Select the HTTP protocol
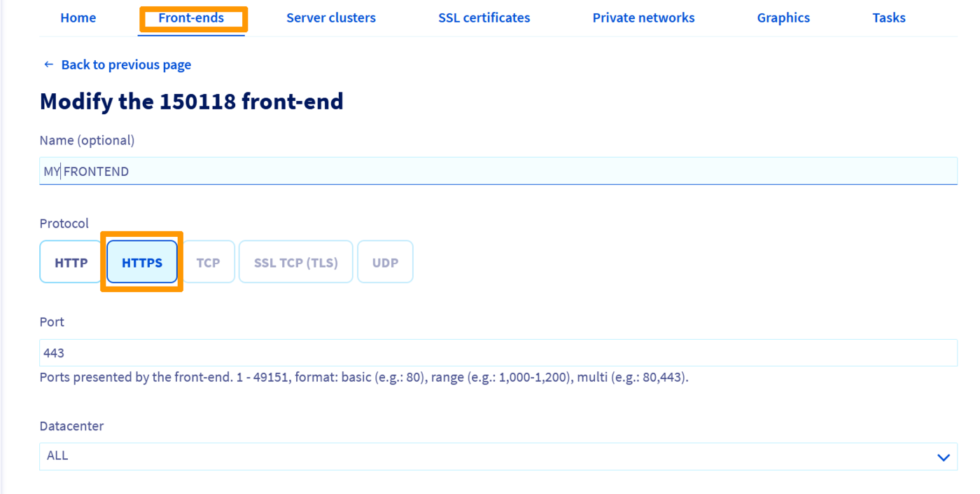The width and height of the screenshot is (980, 494). click(x=70, y=261)
